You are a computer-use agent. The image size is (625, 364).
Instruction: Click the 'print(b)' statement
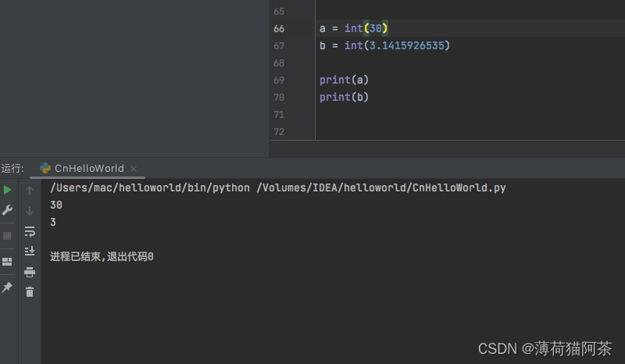coord(344,97)
